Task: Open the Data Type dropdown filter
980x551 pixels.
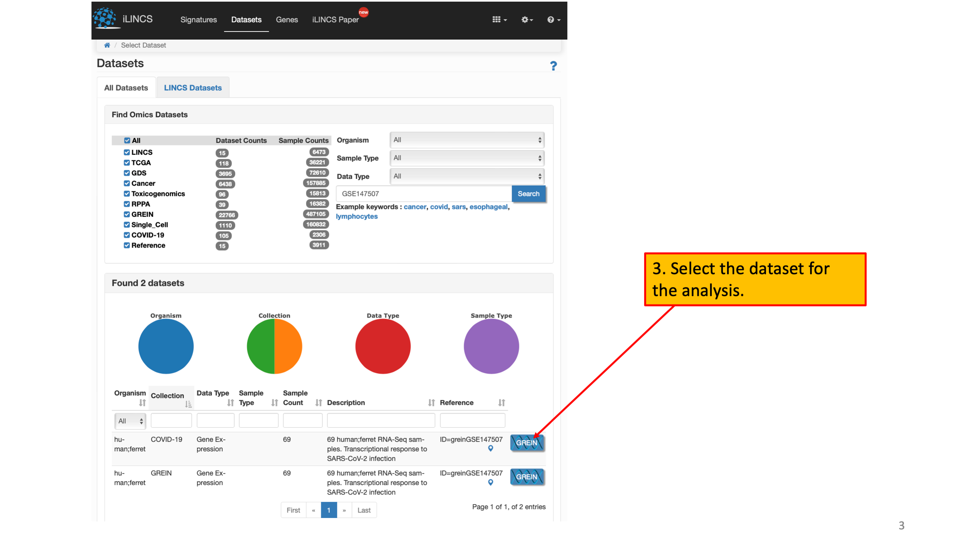Action: coord(467,176)
